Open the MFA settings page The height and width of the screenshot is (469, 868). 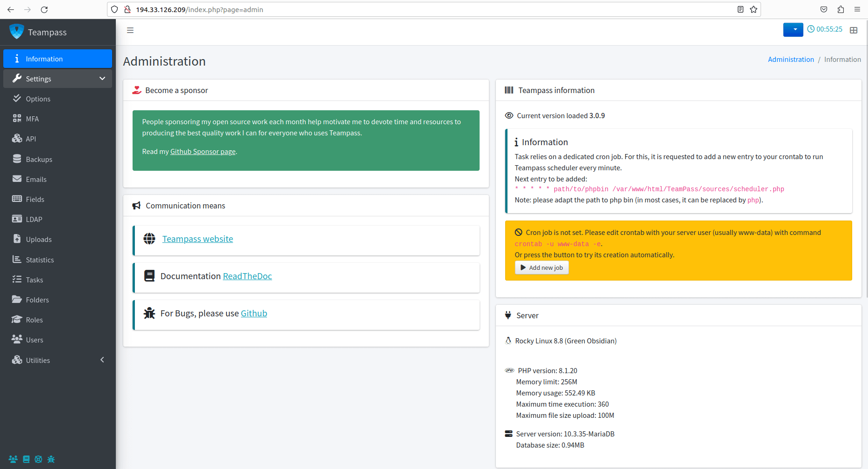(x=32, y=119)
